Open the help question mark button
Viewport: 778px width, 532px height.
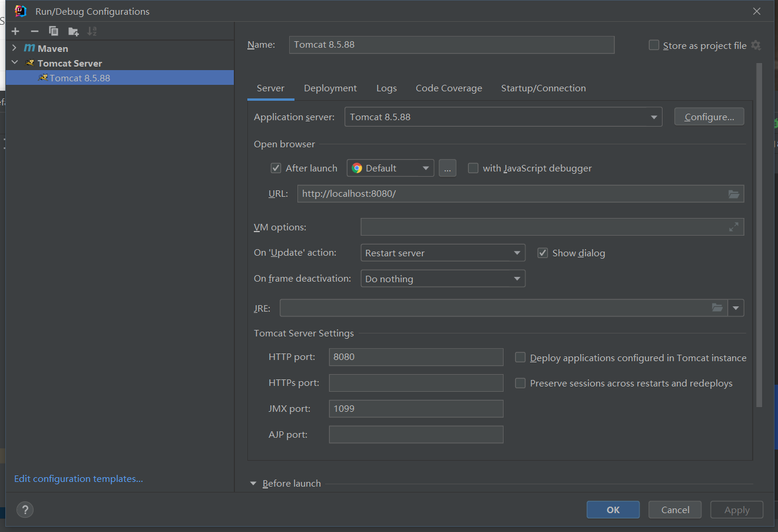[x=25, y=510]
